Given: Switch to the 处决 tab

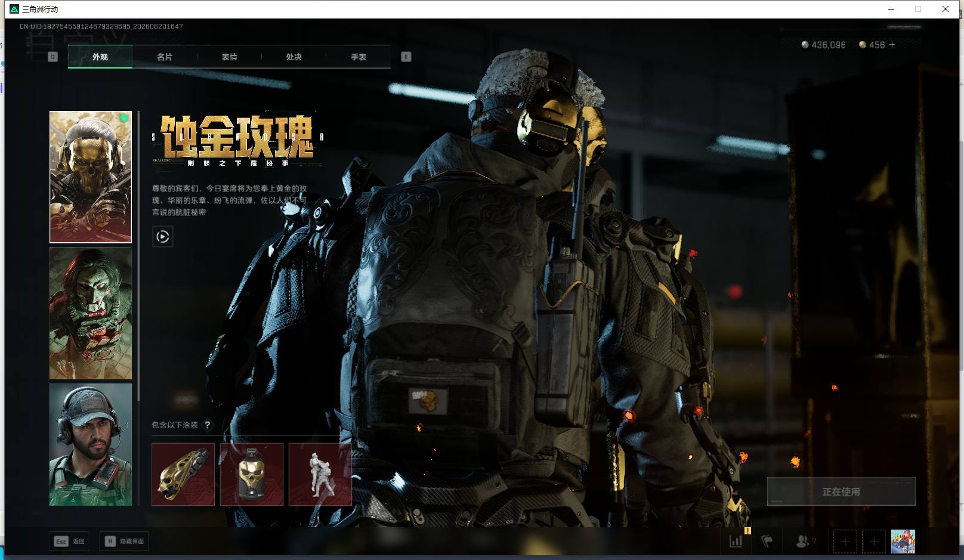Looking at the screenshot, I should pos(293,57).
